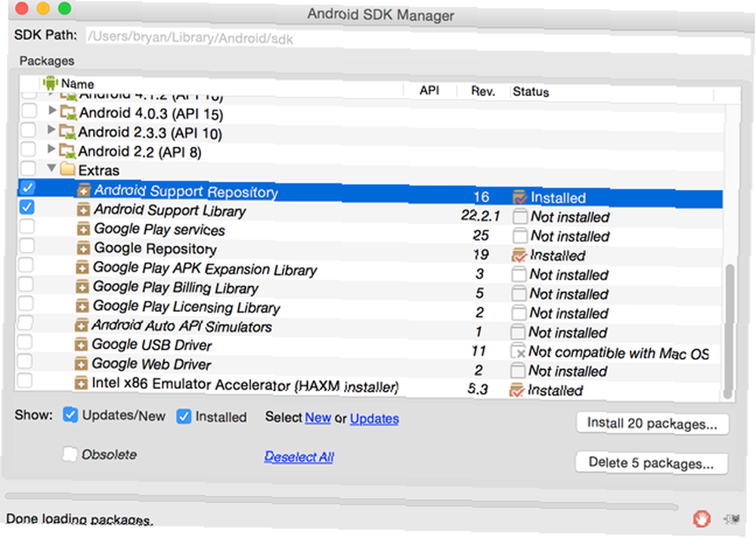Select the Android Auto API Simulators row name
Viewport: 756px width, 538px height.
coord(181,326)
